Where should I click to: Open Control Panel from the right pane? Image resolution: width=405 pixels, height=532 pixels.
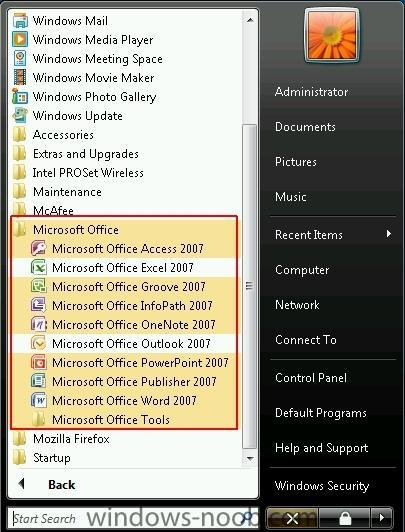pos(333,378)
